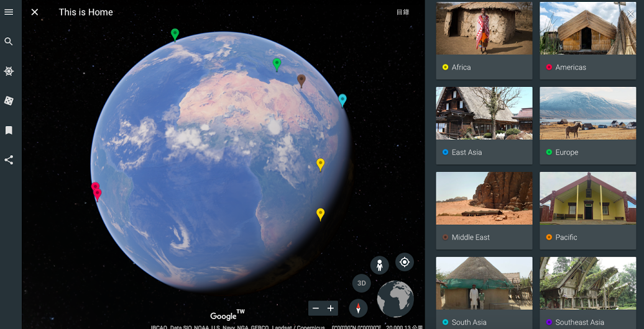Viewport: 644px width, 329px height.
Task: Toggle the 3D view button
Action: click(x=361, y=283)
